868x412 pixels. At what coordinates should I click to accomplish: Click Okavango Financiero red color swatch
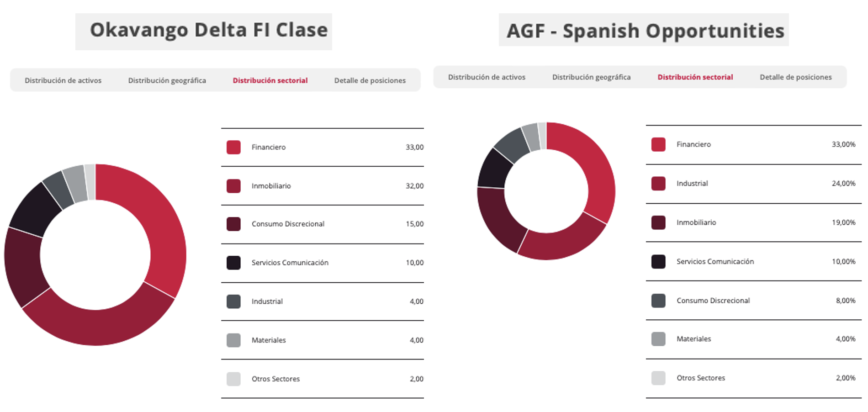coord(233,147)
